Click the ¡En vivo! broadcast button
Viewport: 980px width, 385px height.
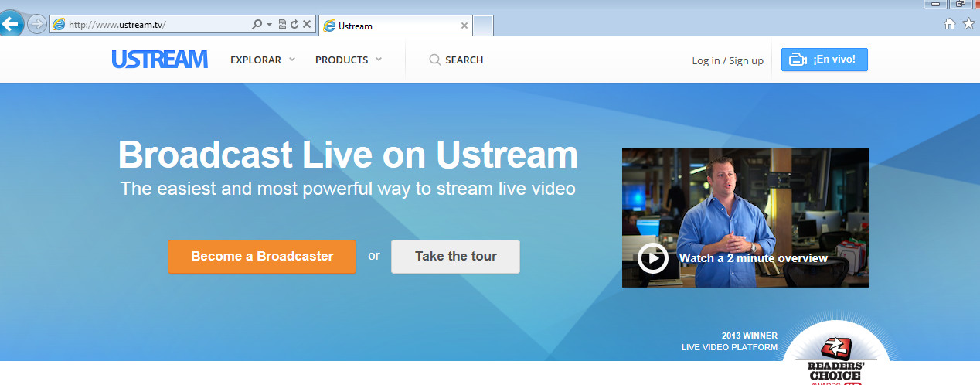tap(824, 60)
